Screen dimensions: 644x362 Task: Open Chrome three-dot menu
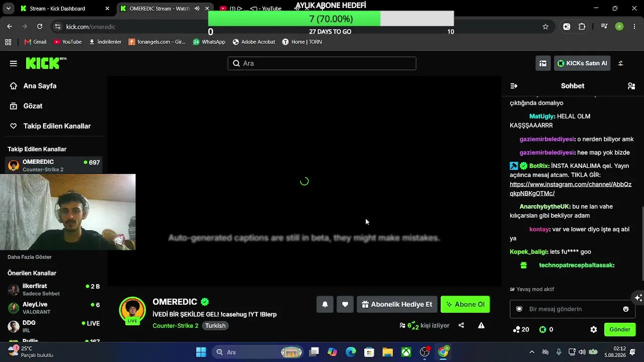coord(634,27)
